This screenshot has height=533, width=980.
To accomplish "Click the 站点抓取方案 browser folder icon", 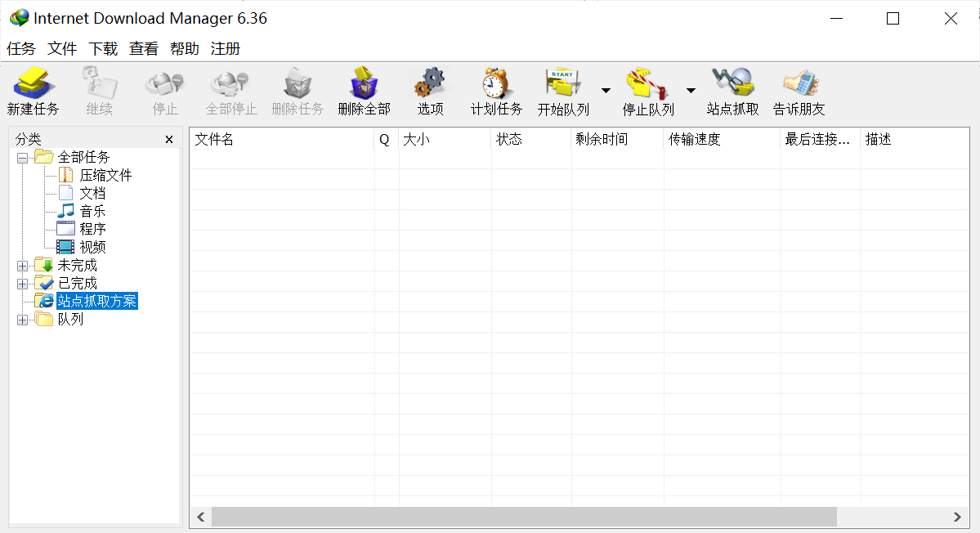I will click(44, 301).
